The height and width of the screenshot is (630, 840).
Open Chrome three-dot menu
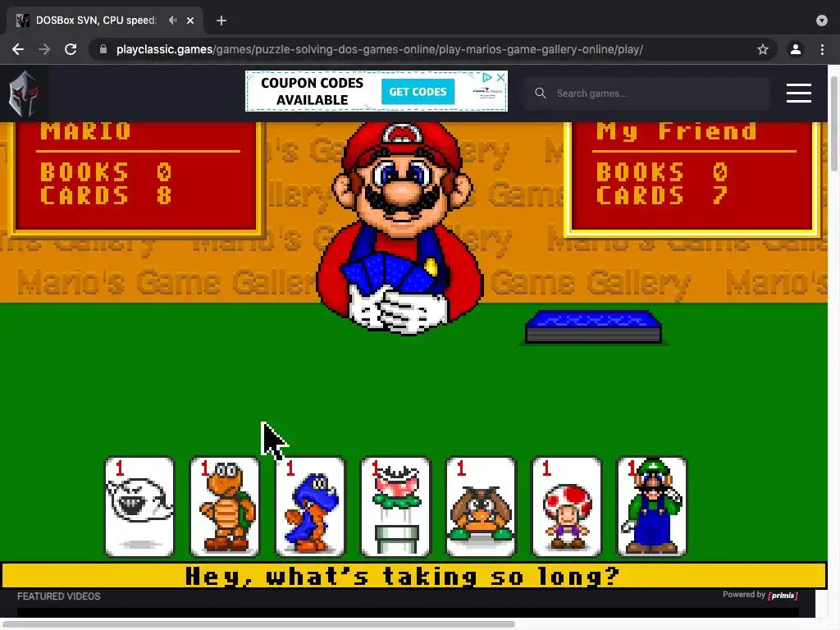822,49
